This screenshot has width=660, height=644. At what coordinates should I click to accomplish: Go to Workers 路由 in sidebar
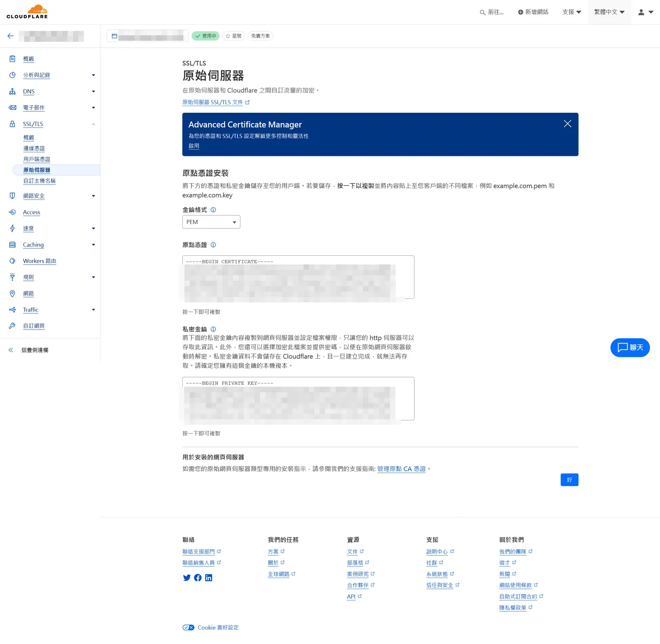coord(40,261)
